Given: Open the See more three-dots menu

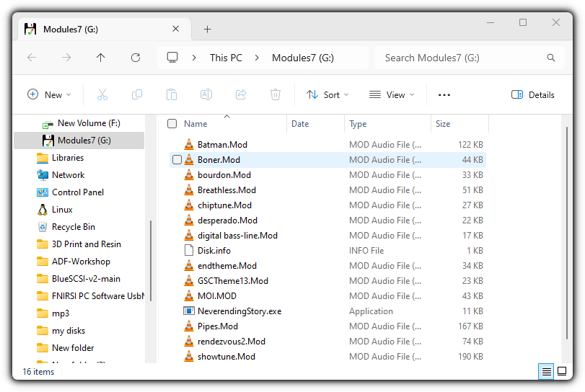Looking at the screenshot, I should point(444,95).
